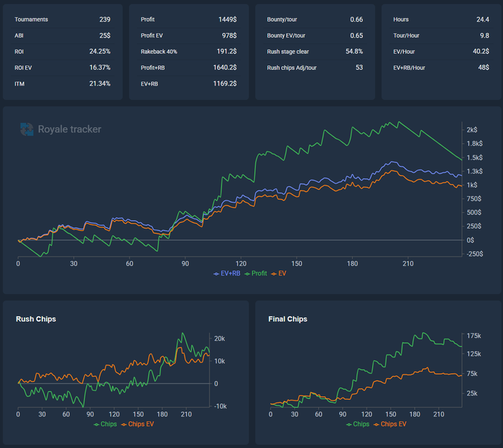Image resolution: width=503 pixels, height=448 pixels.
Task: Toggle Chips EV series in Rush Chips legend
Action: 138,424
